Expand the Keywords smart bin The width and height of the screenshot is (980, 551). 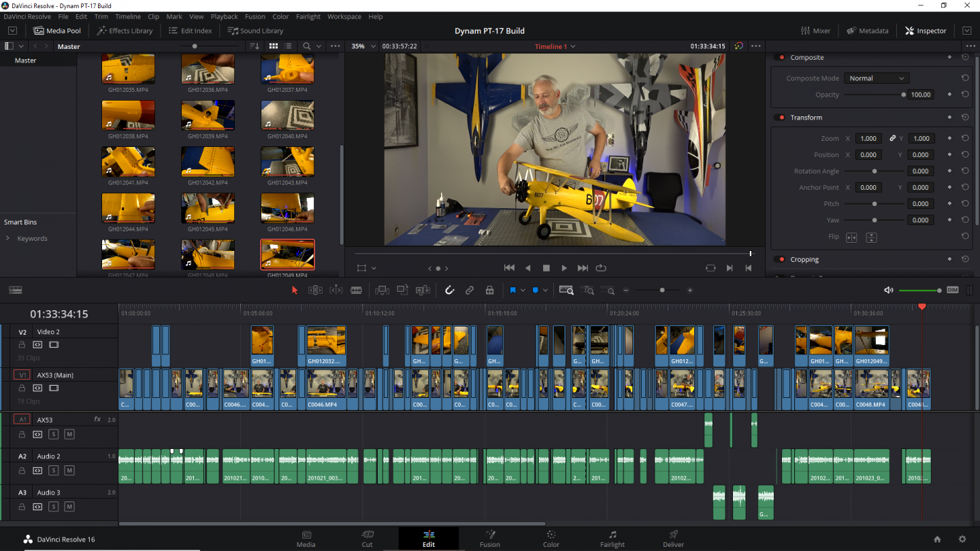pos(7,239)
